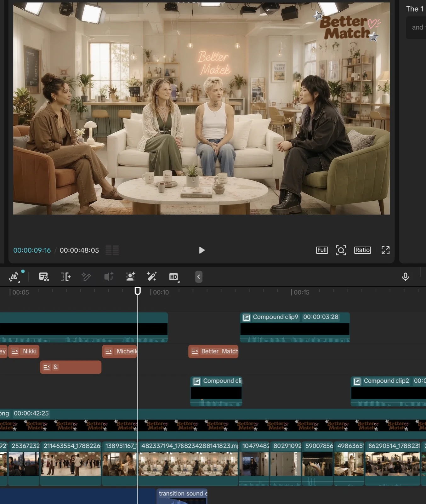This screenshot has height=504, width=426.
Task: Select the ampersand text clip
Action: 71,367
